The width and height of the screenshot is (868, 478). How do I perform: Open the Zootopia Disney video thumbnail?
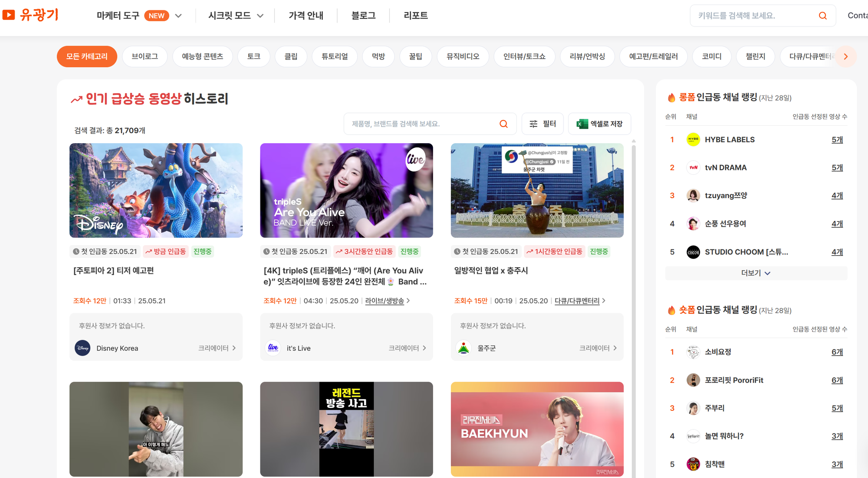(156, 190)
